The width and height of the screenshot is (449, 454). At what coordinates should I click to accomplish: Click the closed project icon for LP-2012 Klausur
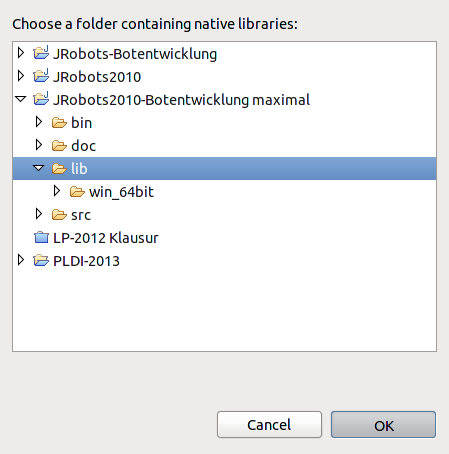(41, 238)
